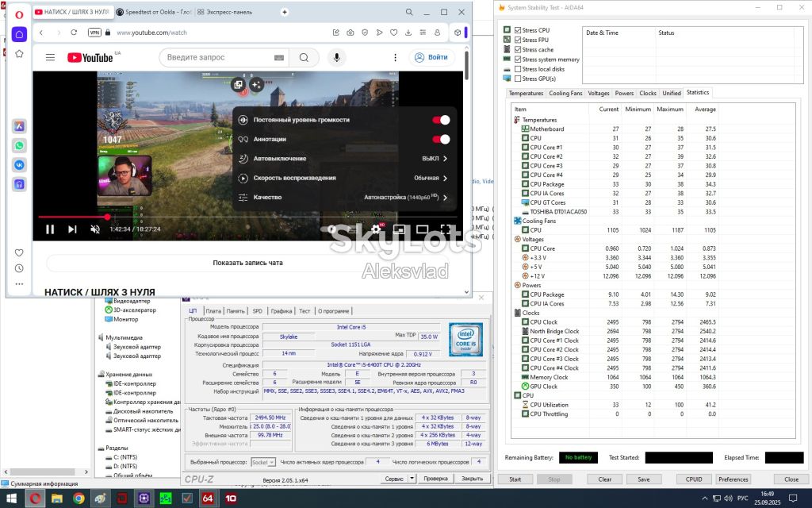812x508 pixels.
Task: Open the Автовыключение sleep timer submenu
Action: 343,159
